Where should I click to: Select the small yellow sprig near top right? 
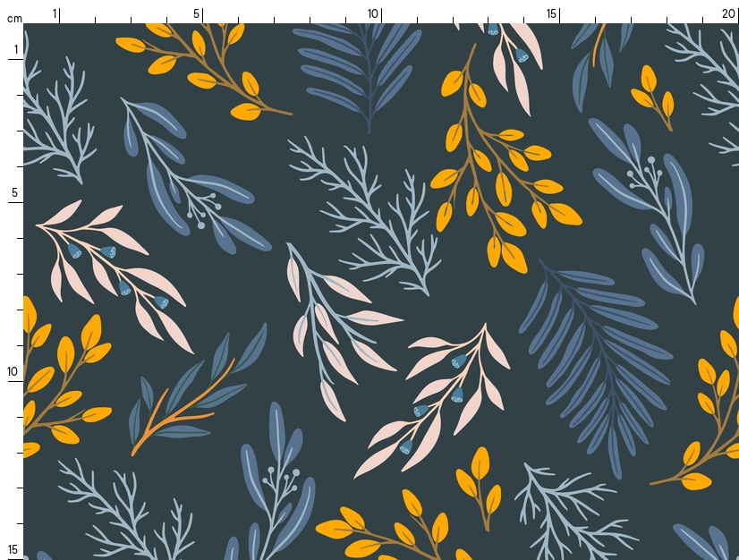[655, 96]
